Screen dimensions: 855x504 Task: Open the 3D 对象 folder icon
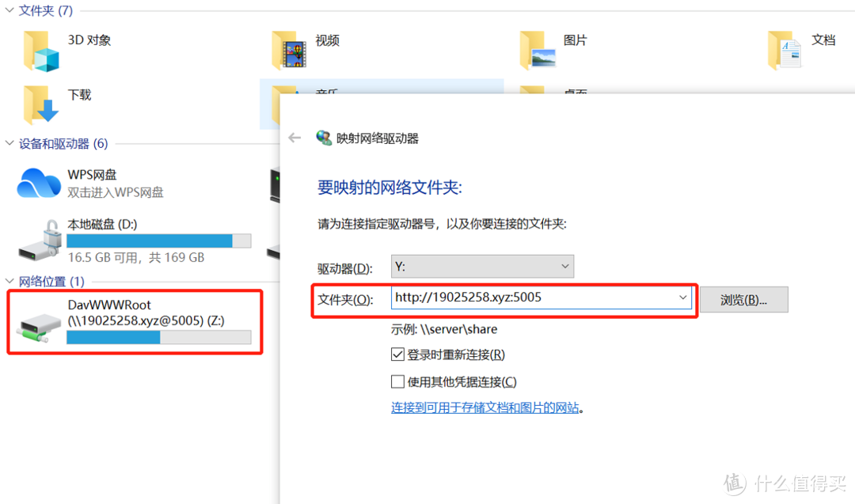click(41, 51)
